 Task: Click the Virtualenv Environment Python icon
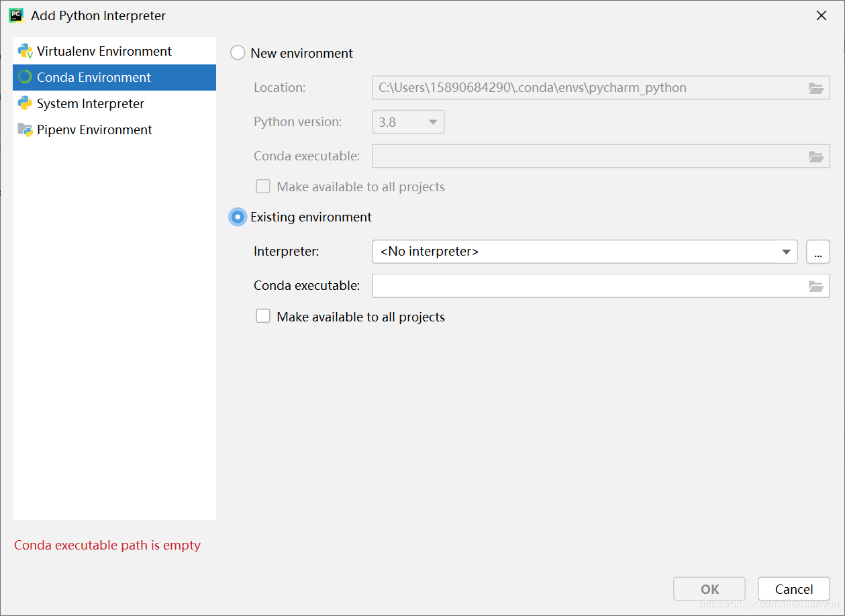point(26,51)
